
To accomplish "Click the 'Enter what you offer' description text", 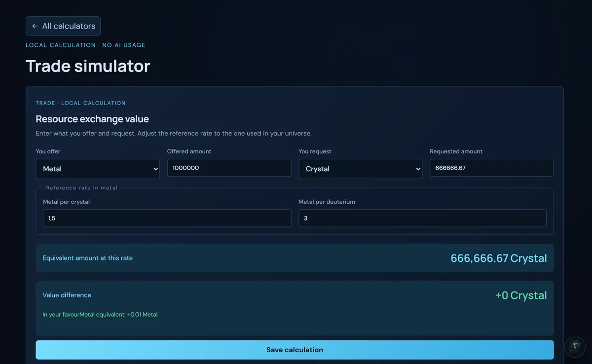I will click(174, 133).
